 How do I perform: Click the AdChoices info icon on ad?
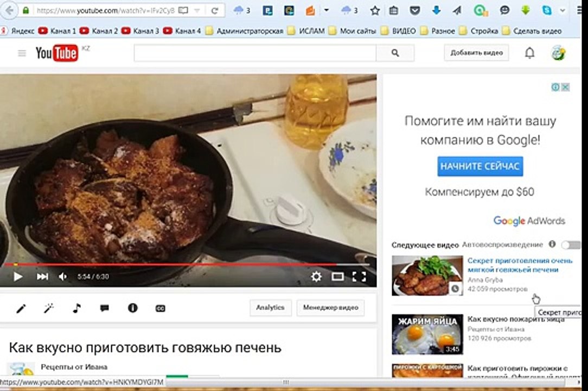(x=555, y=87)
